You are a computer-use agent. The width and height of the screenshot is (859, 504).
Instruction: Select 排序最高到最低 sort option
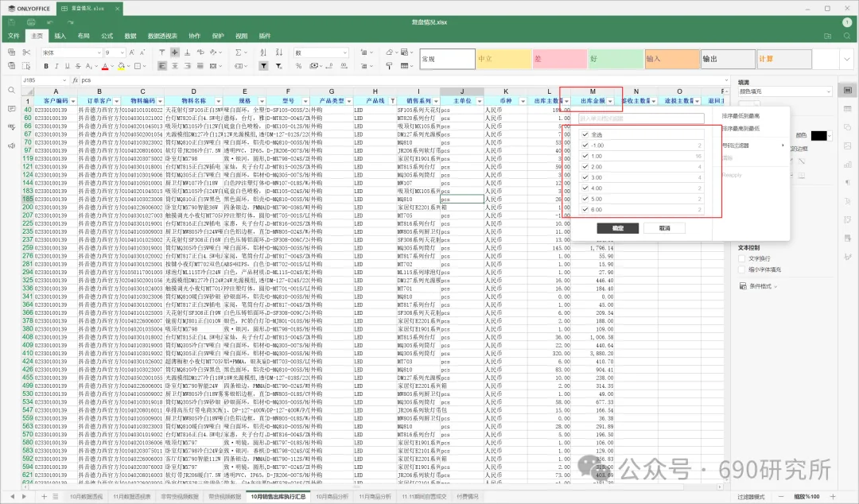tap(740, 129)
